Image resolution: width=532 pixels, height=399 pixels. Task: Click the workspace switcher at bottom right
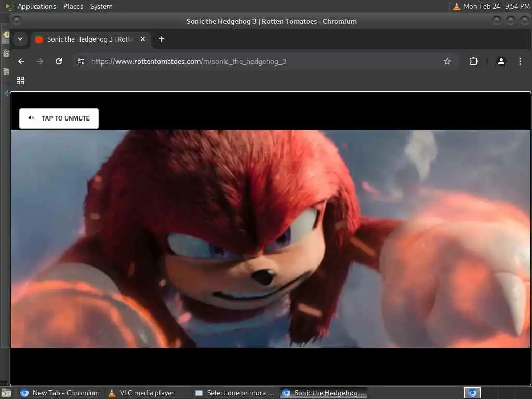[472, 393]
